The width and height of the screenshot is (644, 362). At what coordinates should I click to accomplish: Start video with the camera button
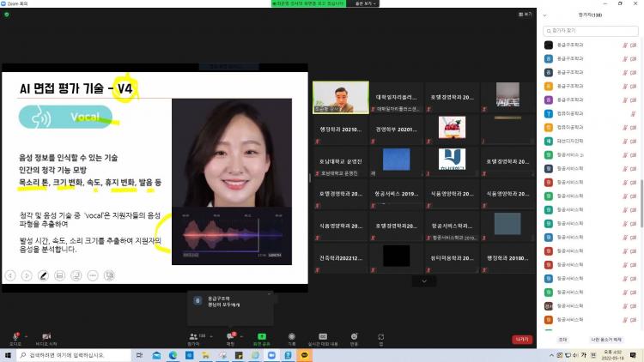pos(46,335)
